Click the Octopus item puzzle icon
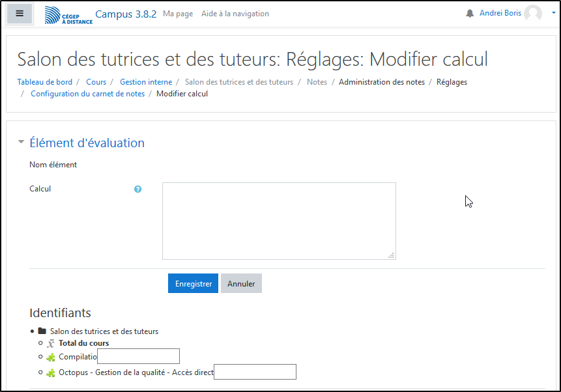The height and width of the screenshot is (392, 561). tap(51, 373)
